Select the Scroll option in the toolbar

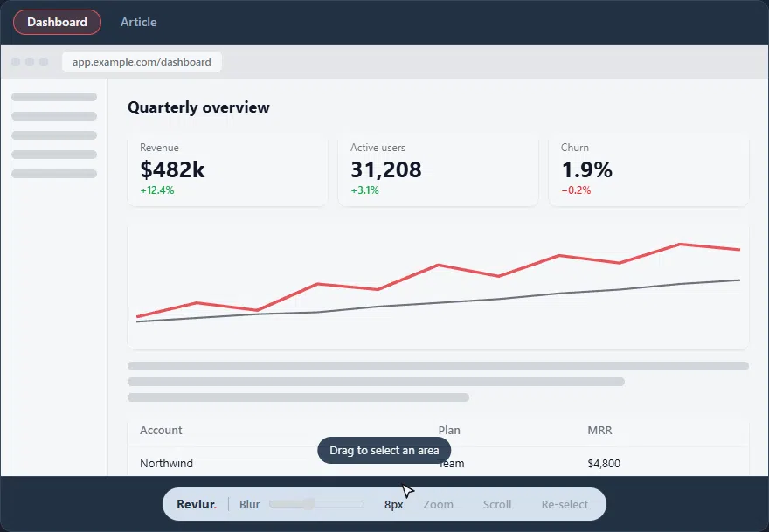[x=497, y=505]
